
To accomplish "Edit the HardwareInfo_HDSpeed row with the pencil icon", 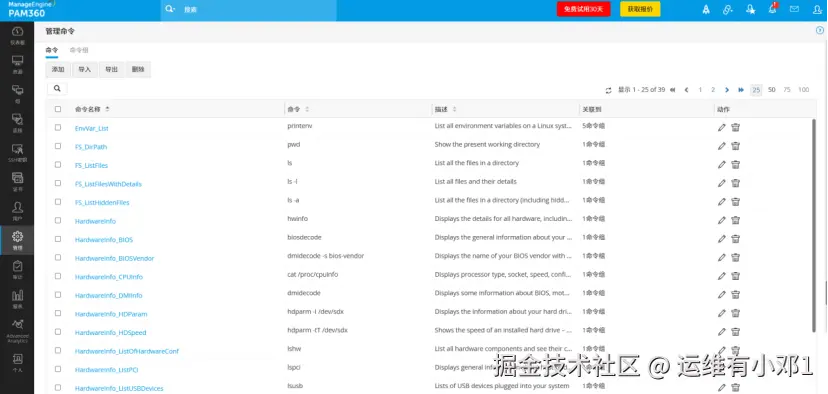I will [722, 332].
